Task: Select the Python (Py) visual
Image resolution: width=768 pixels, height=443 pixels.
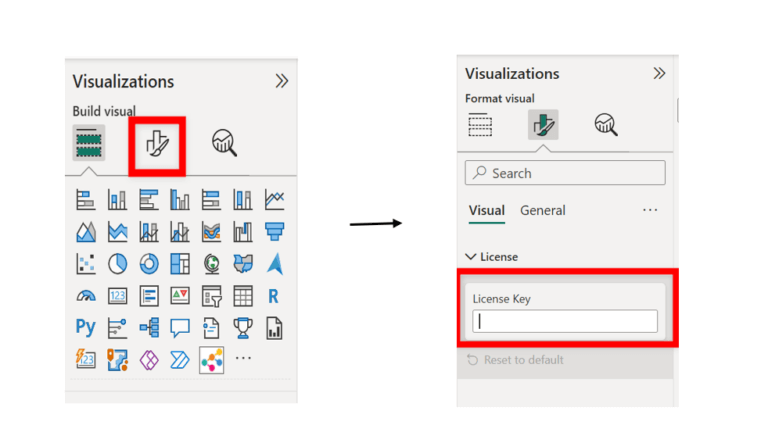Action: point(86,327)
